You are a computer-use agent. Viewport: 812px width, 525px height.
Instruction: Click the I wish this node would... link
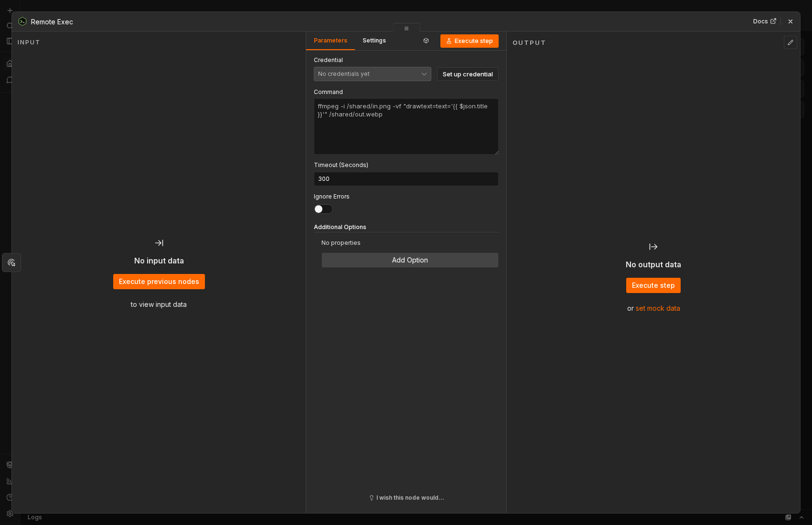click(406, 498)
